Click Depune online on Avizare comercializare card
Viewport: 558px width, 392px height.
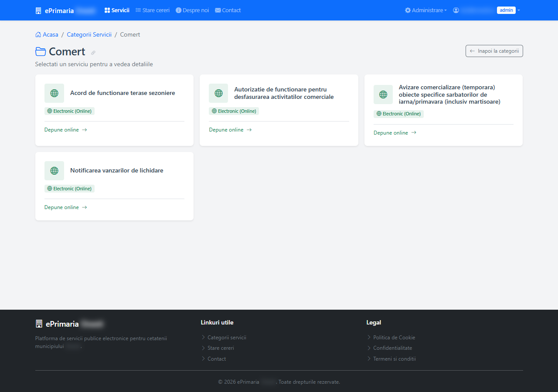(x=395, y=133)
